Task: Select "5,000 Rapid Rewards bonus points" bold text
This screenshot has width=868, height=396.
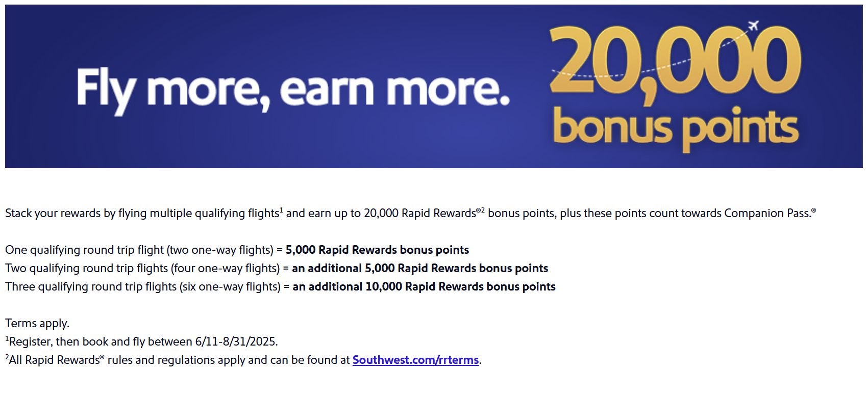Action: pyautogui.click(x=377, y=250)
